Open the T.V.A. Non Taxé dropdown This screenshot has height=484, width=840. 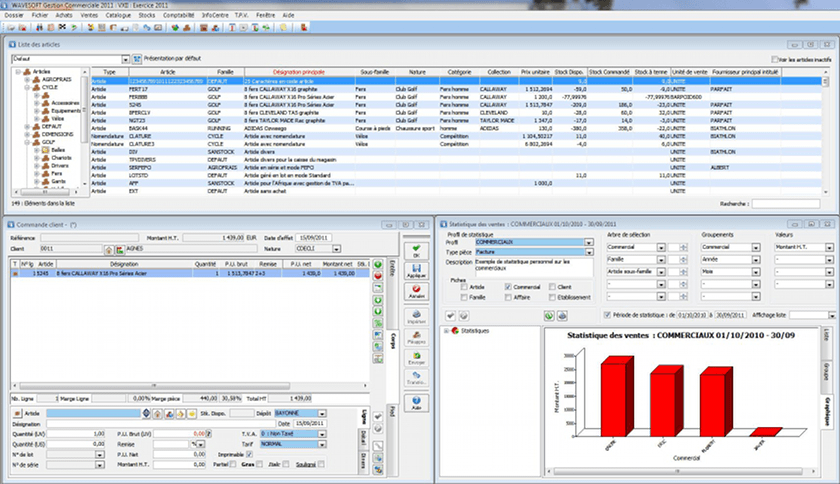point(322,434)
